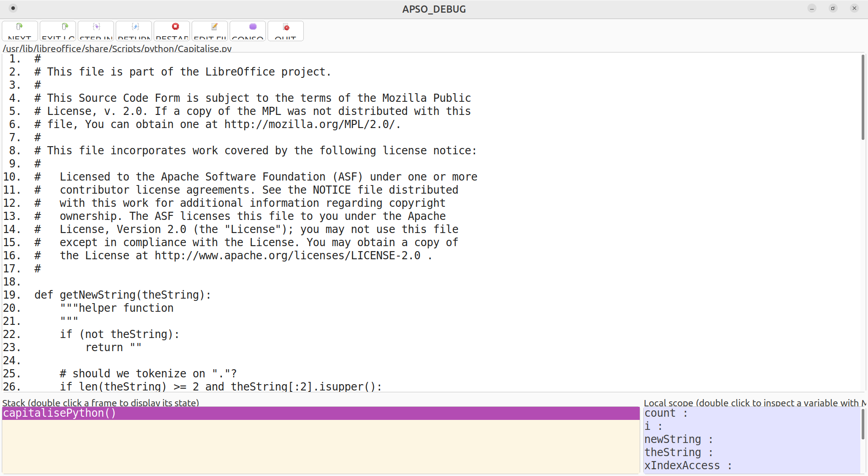The image size is (868, 476).
Task: Open the Console from the toolbar
Action: click(x=248, y=31)
